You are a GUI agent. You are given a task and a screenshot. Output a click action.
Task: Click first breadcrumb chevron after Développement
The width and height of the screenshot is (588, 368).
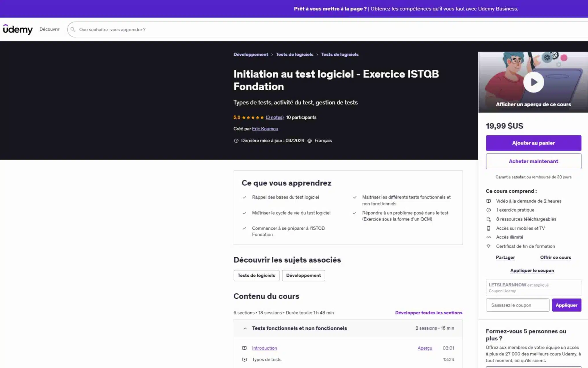click(x=272, y=55)
